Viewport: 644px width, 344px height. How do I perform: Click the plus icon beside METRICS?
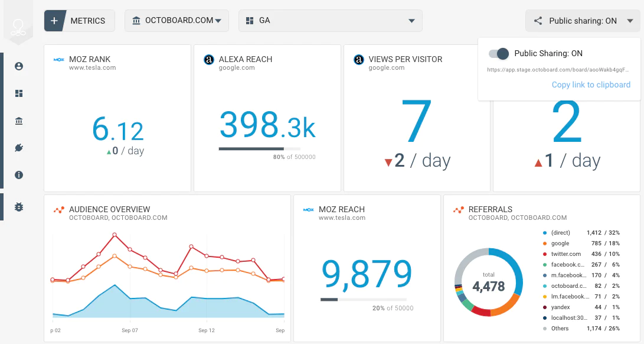pyautogui.click(x=54, y=21)
